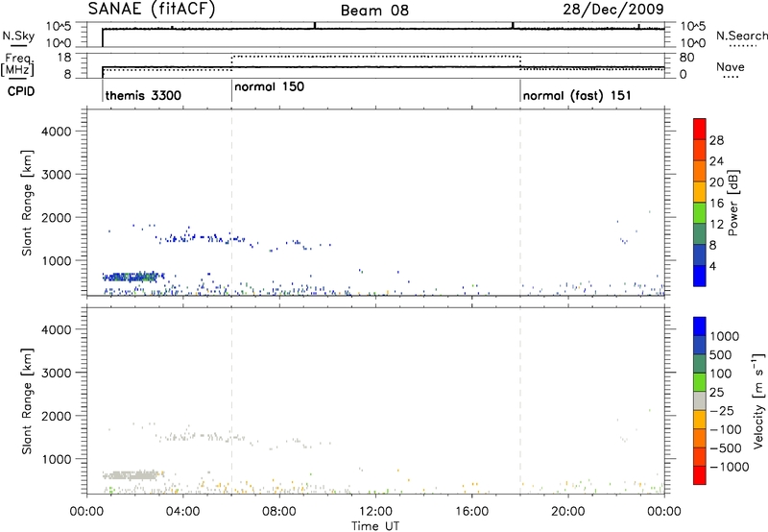Click the red top of Power color bar
This screenshot has width=768, height=532.
coord(700,129)
